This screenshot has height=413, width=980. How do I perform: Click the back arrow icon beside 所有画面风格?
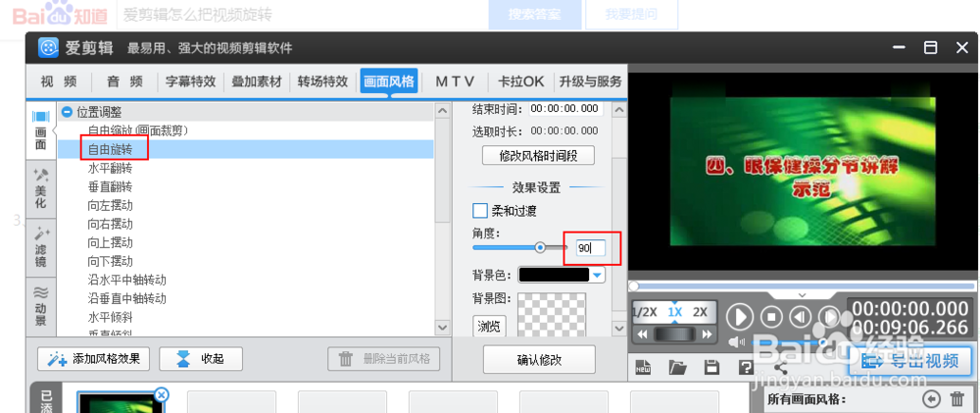pos(932,399)
